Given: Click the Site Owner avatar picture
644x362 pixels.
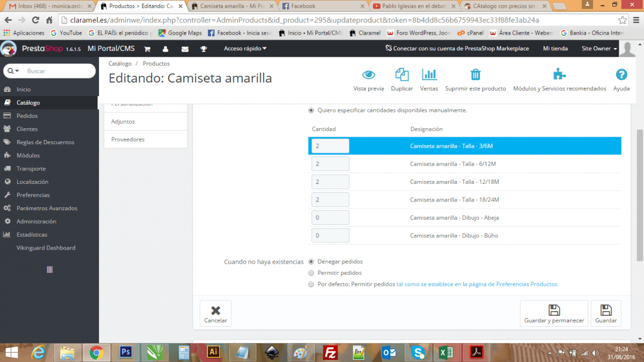Looking at the screenshot, I should point(627,49).
